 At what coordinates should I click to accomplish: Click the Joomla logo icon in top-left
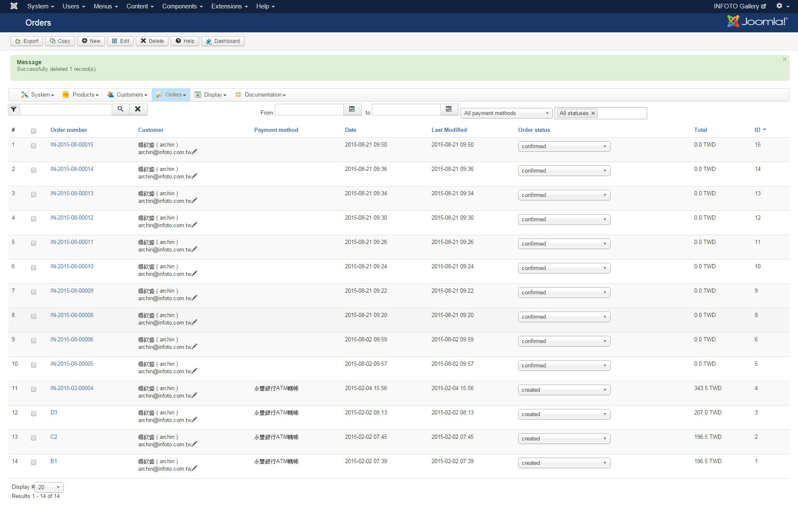(14, 6)
